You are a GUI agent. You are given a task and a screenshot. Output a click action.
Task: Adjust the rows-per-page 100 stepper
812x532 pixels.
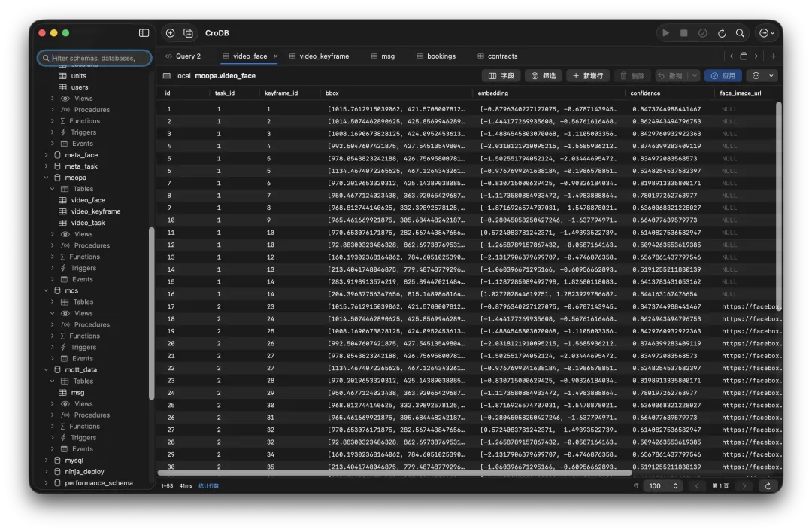click(x=663, y=486)
